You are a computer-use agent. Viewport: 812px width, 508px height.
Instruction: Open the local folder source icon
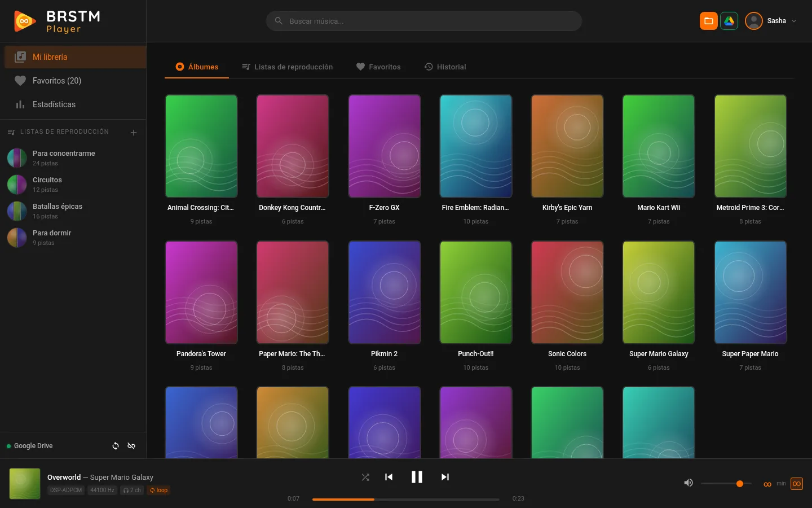pos(709,21)
